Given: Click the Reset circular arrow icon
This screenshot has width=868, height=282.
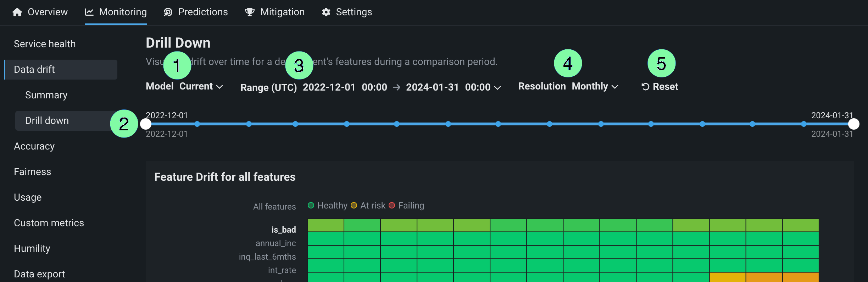Looking at the screenshot, I should [x=645, y=87].
